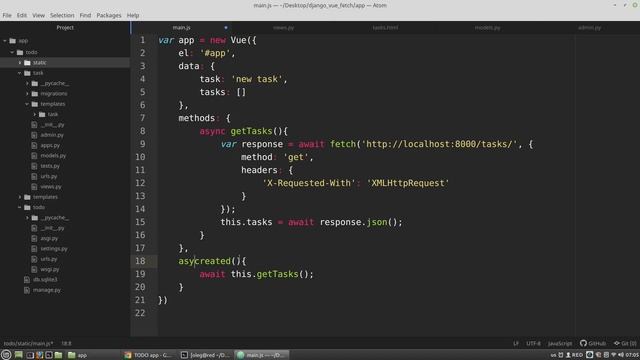Collapse the task app folder arrow under todo
640x360 pixels.
pos(20,73)
